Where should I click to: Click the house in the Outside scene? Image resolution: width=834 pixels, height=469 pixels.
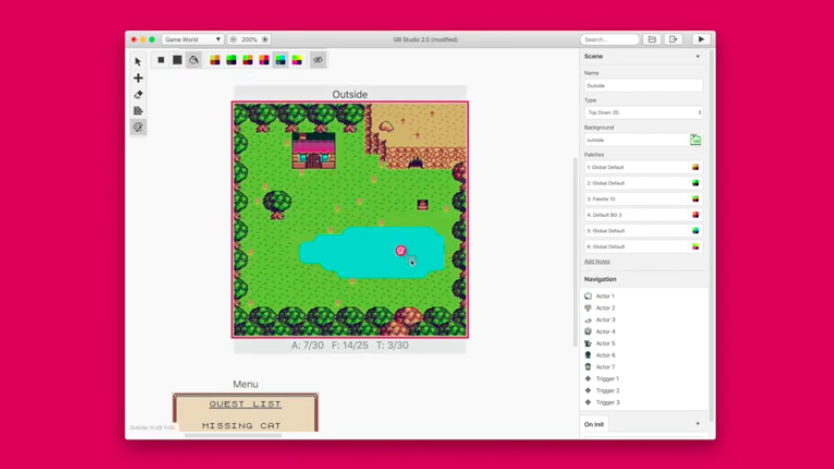pos(313,150)
